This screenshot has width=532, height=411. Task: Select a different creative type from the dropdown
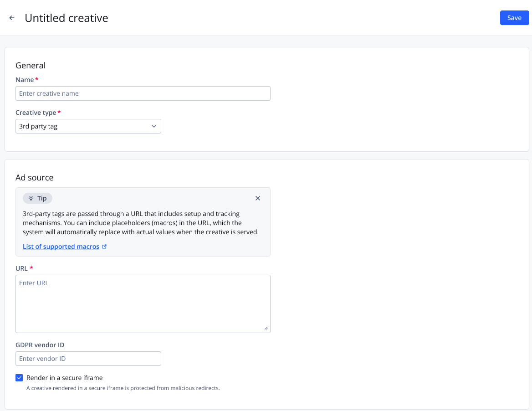(x=88, y=126)
